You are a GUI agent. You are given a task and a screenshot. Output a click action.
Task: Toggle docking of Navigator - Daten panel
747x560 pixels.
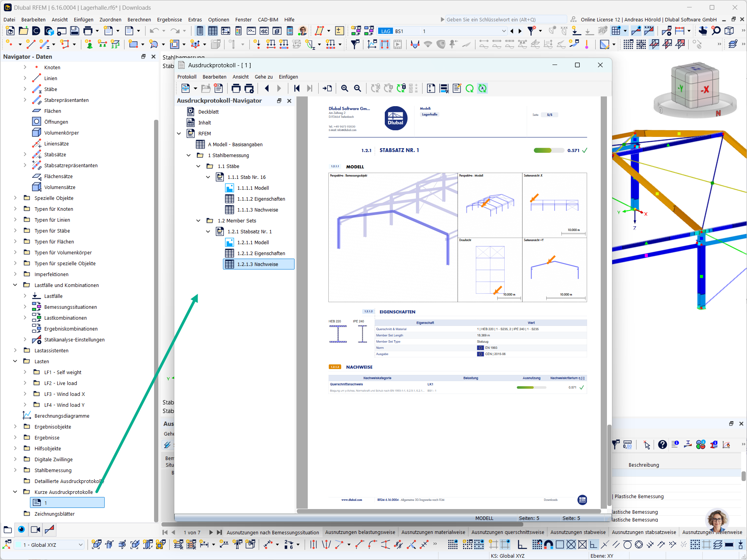tap(143, 56)
